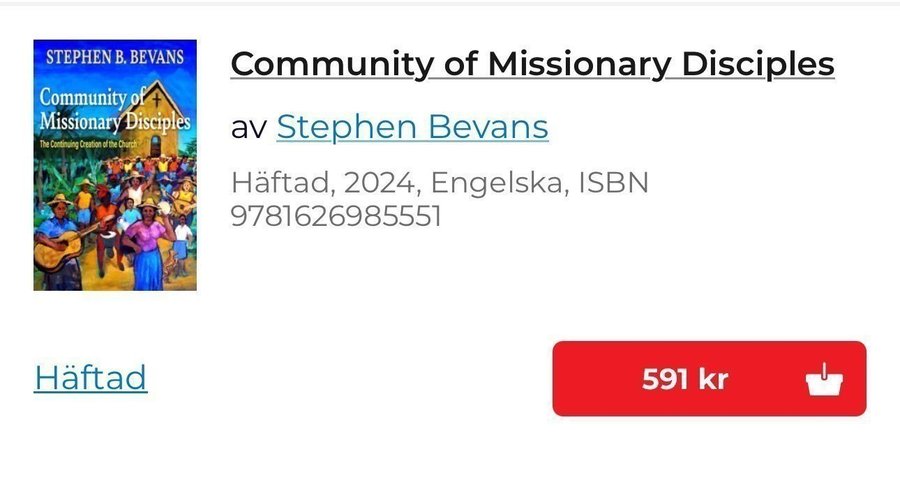The image size is (900, 493).
Task: Open the Community of Missionary Disciples title link
Action: coord(532,64)
